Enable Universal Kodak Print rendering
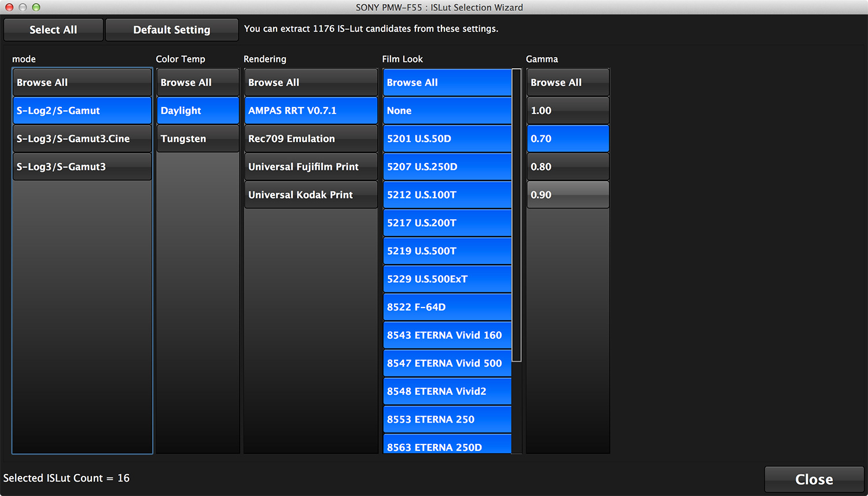Viewport: 868px width, 496px height. pyautogui.click(x=311, y=195)
